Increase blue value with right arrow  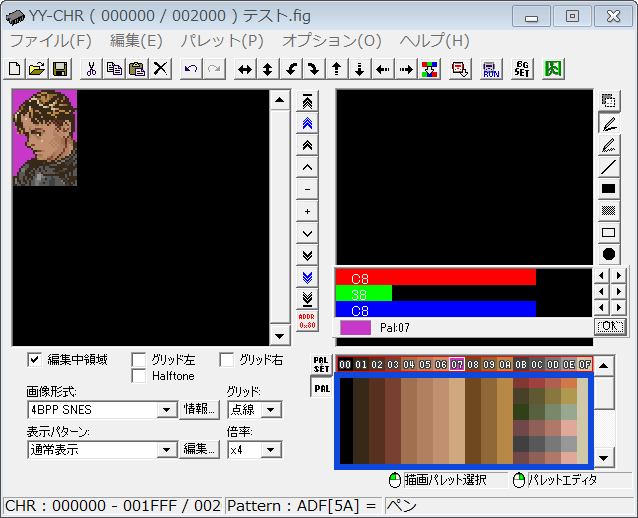point(618,308)
